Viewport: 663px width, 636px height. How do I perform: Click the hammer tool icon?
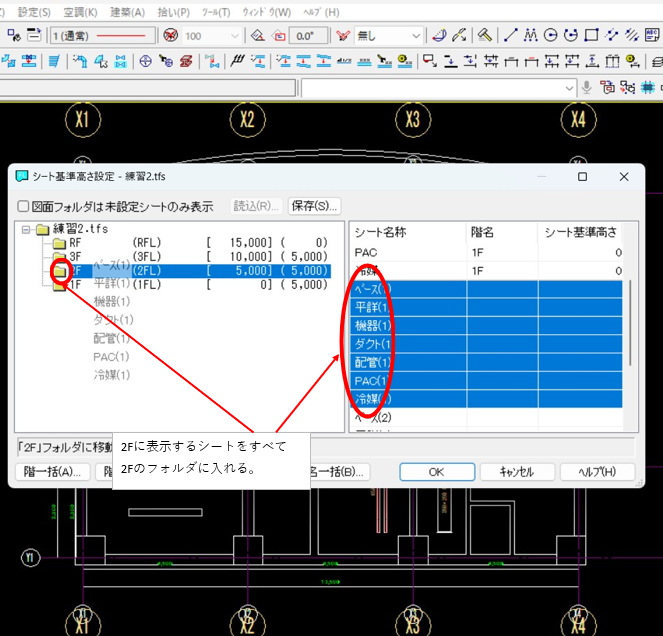485,35
